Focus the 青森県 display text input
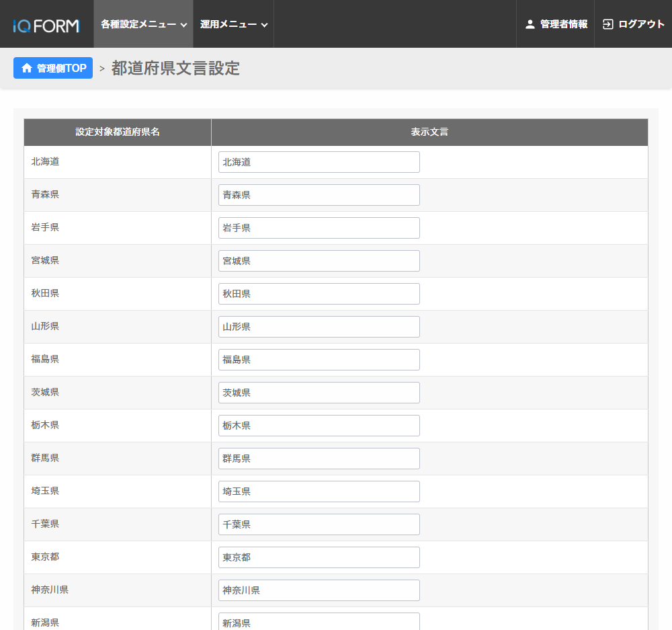Viewport: 672px width, 630px height. (319, 195)
